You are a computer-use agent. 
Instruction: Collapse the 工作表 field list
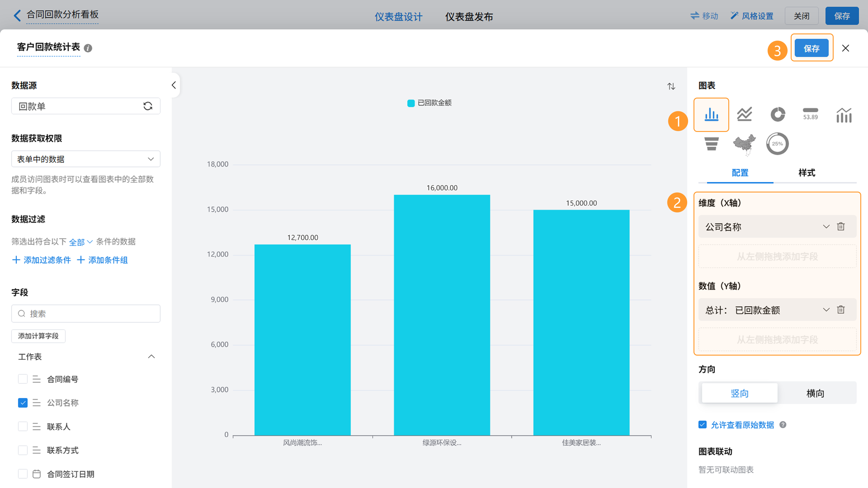pyautogui.click(x=151, y=356)
